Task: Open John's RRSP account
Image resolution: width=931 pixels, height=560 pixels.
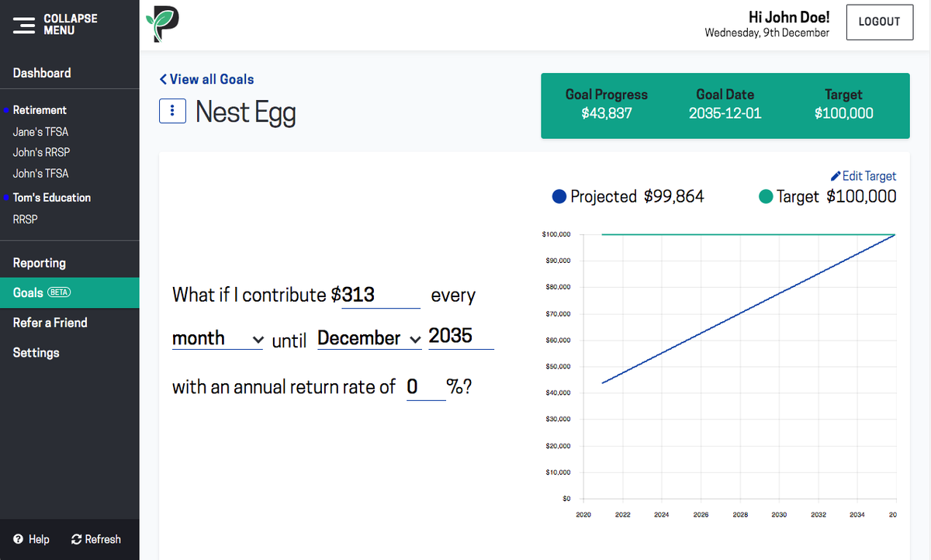Action: tap(41, 153)
